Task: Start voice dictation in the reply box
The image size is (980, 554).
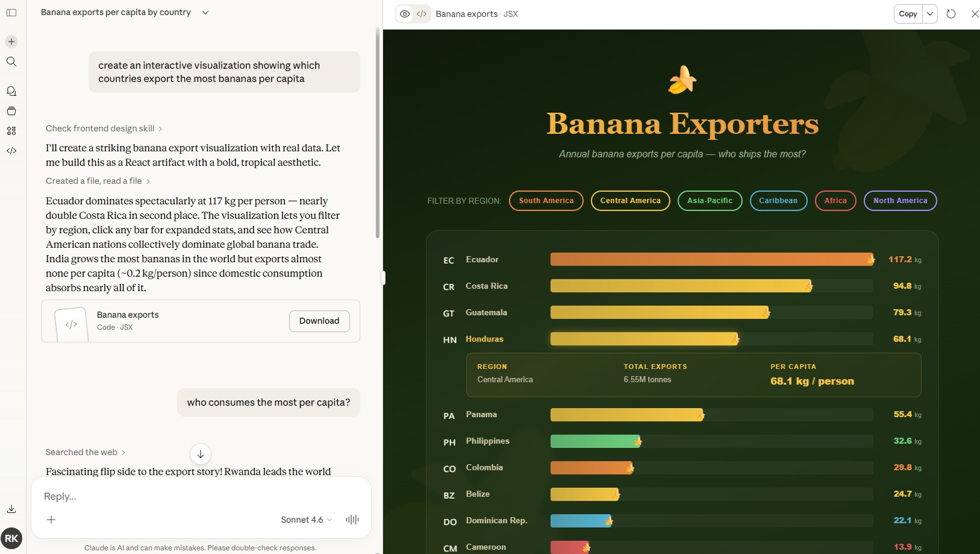Action: [351, 519]
